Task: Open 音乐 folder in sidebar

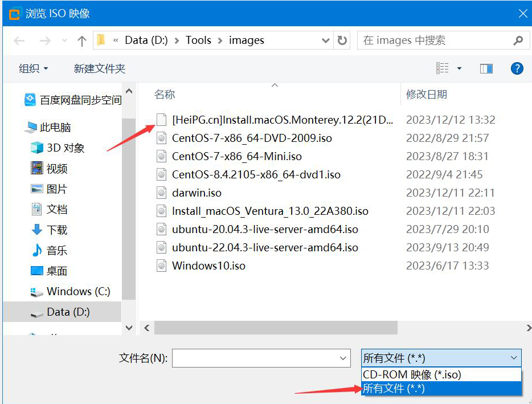Action: point(49,250)
